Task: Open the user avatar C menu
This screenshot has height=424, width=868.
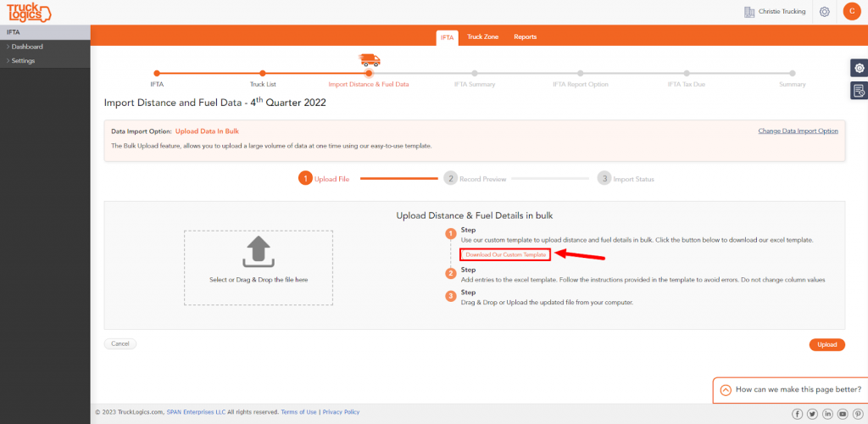Action: point(851,12)
